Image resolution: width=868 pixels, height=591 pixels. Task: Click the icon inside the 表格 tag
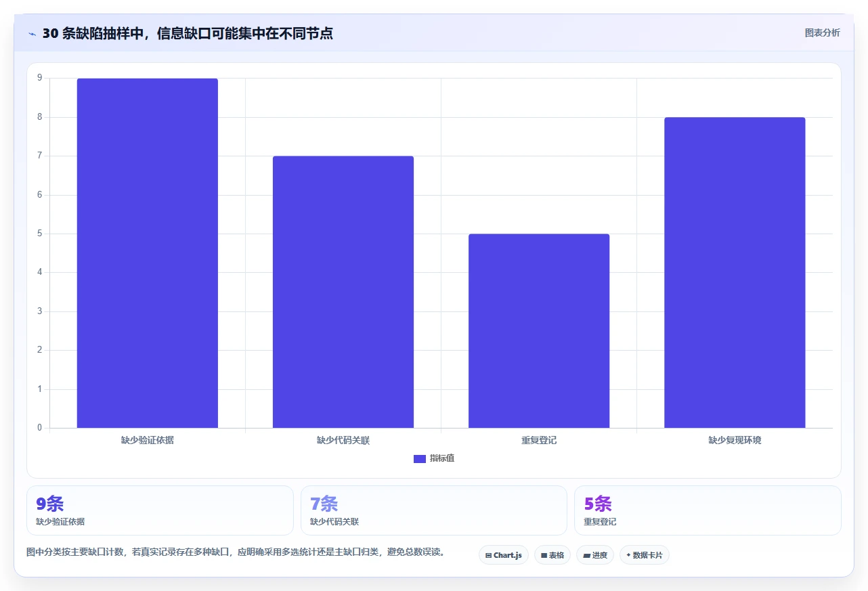click(544, 555)
